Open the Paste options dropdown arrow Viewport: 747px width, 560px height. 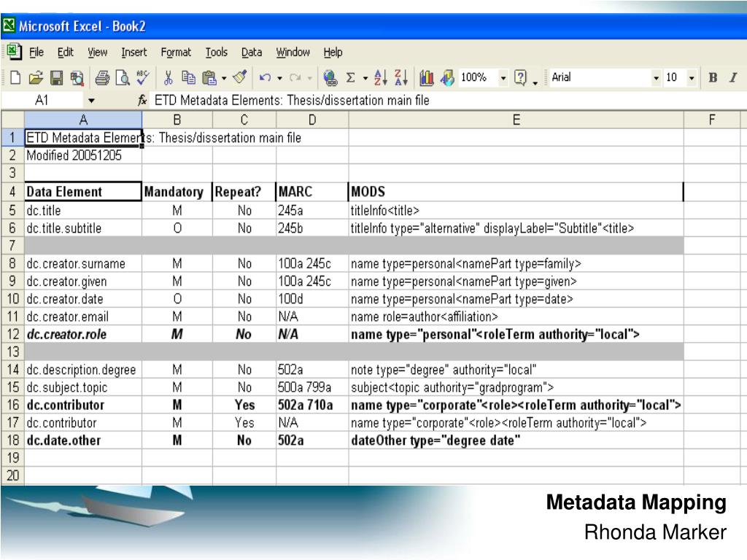pyautogui.click(x=224, y=78)
